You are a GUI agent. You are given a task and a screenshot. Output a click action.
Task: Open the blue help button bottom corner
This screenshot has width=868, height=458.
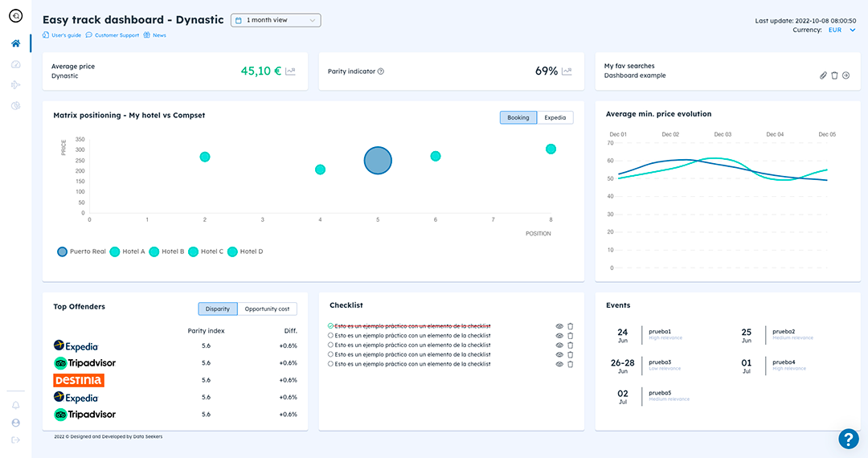point(848,439)
